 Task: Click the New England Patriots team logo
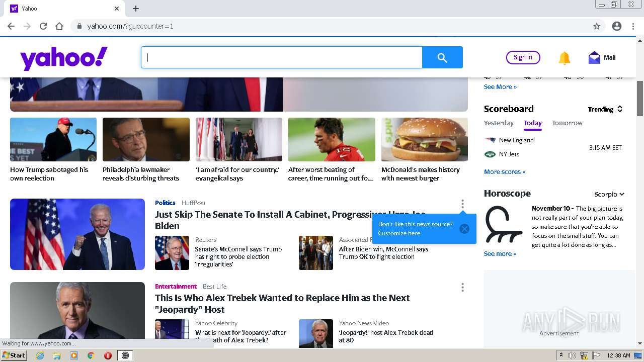coord(490,140)
